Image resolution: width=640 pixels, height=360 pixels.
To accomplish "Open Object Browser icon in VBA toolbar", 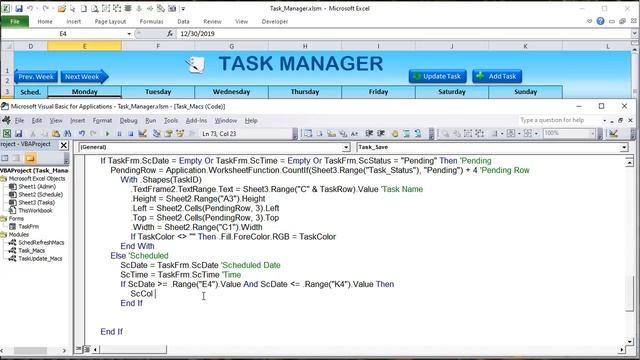I will [180, 133].
